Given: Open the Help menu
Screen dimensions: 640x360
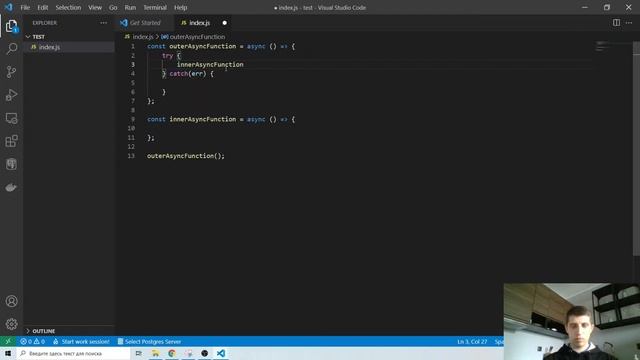Looking at the screenshot, I should (x=180, y=7).
